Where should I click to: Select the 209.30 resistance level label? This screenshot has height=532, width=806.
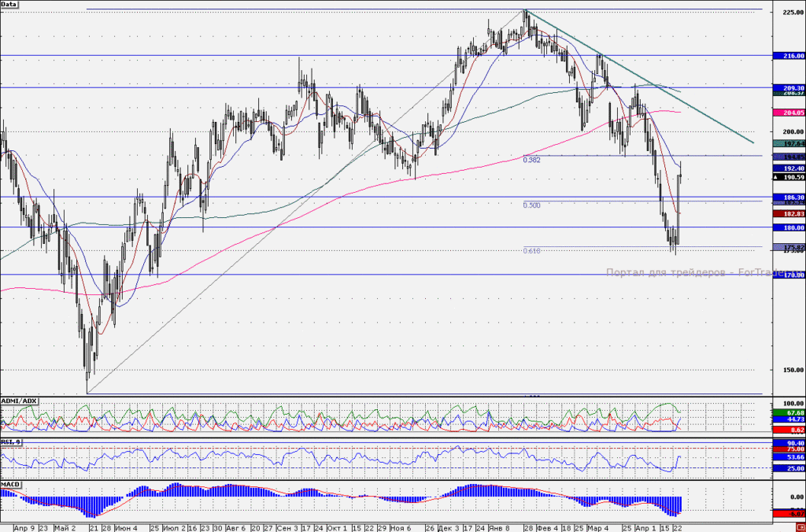[789, 88]
